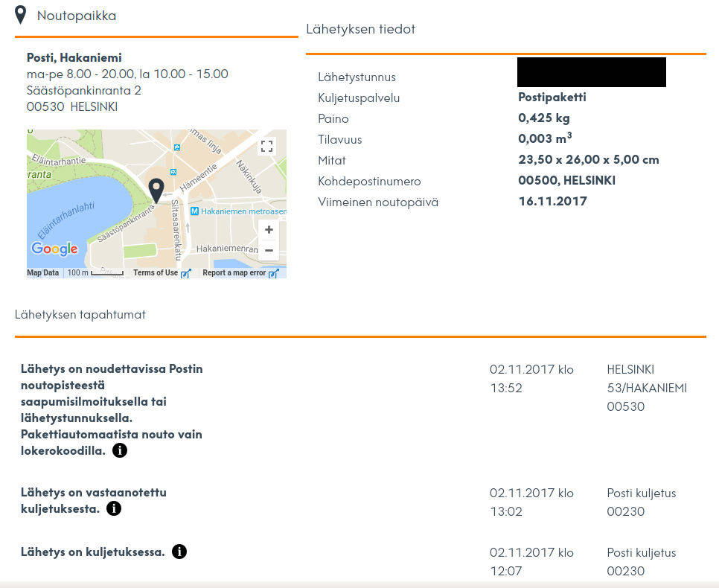Click the Google logo on the map
This screenshot has width=719, height=588.
[55, 249]
